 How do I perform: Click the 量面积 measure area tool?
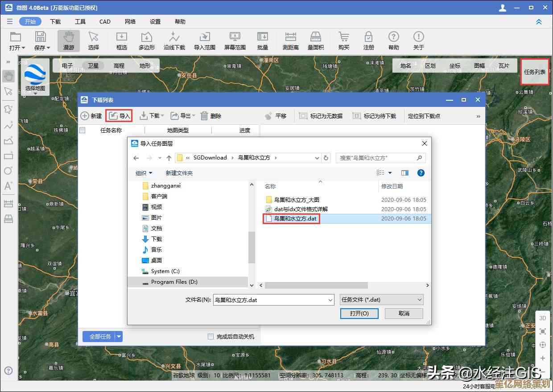(x=315, y=41)
